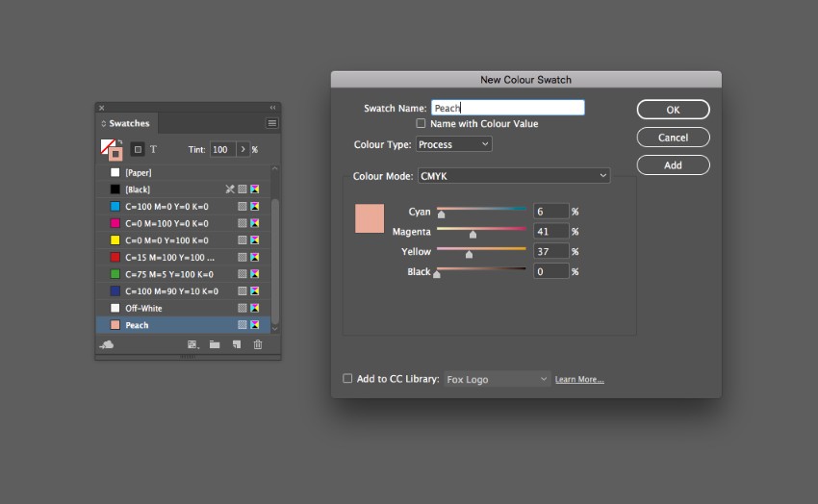
Task: Tick the Add to CC Library checkbox
Action: pyautogui.click(x=347, y=379)
